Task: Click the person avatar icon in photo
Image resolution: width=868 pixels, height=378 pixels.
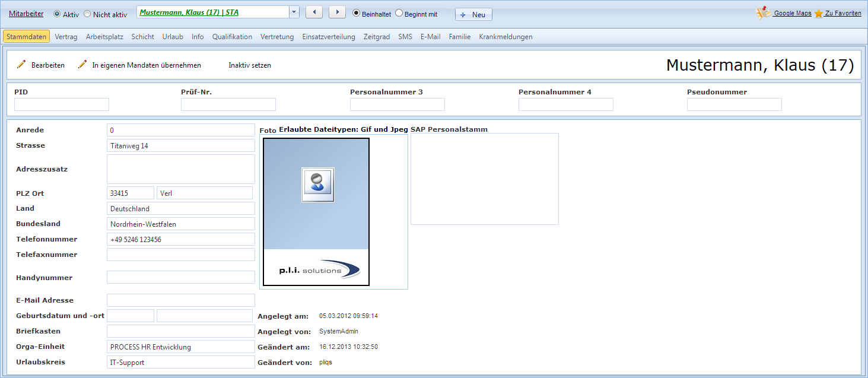Action: coord(317,185)
